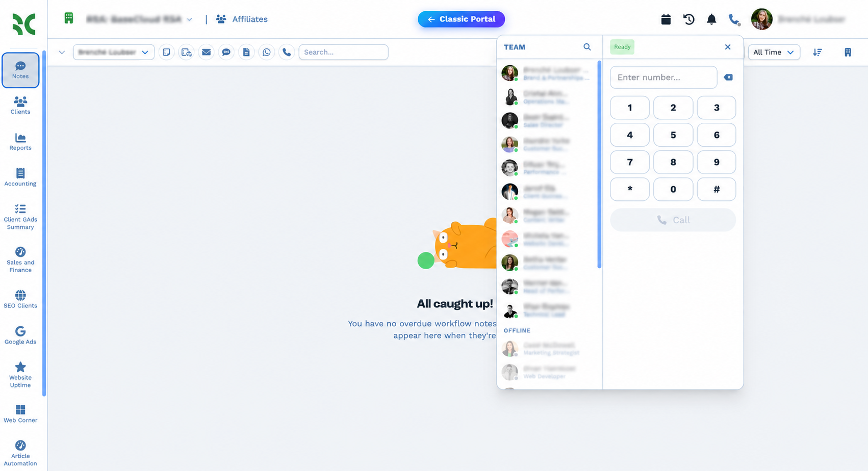
Task: Open the Notes section in sidebar
Action: click(20, 70)
